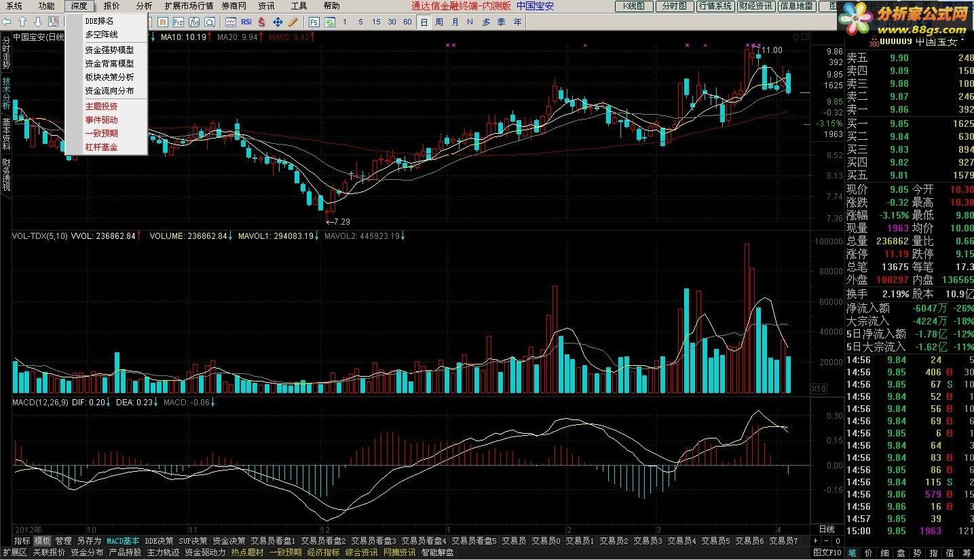This screenshot has height=560, width=974.
Task: Click the 日线 period label below chart
Action: coord(826,529)
